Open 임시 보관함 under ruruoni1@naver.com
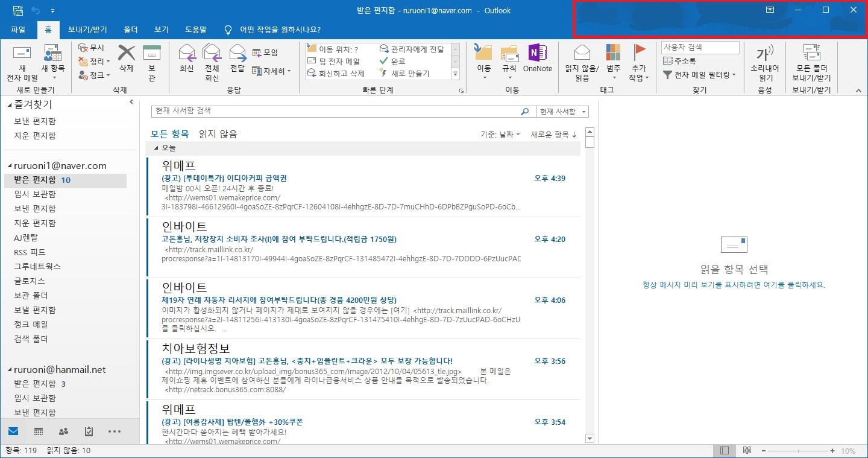 coord(35,194)
